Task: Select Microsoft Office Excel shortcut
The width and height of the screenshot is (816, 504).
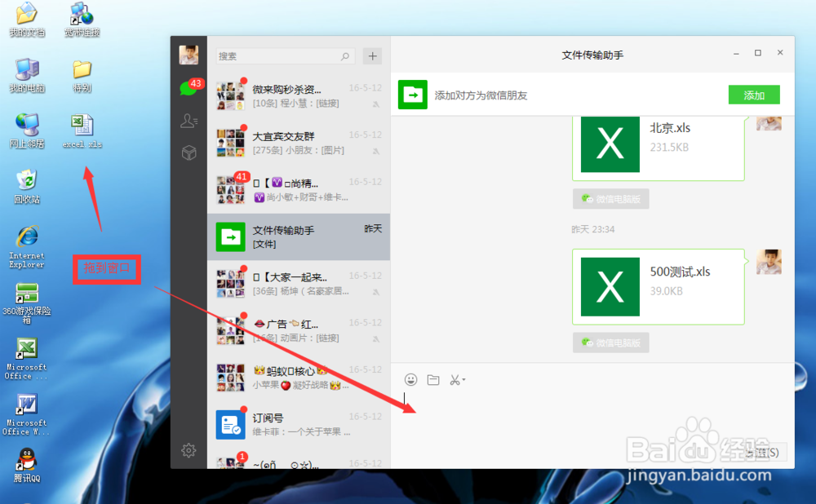Action: (27, 359)
